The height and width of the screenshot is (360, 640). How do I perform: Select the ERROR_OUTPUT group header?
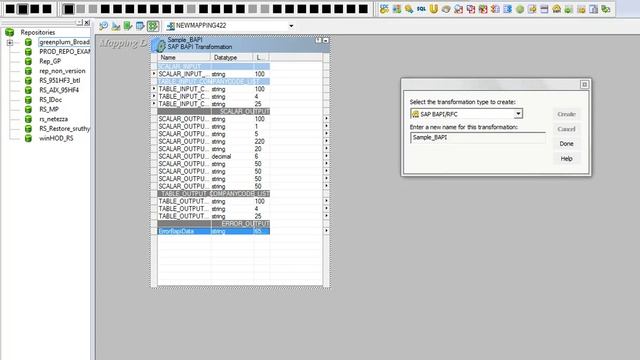coord(213,224)
